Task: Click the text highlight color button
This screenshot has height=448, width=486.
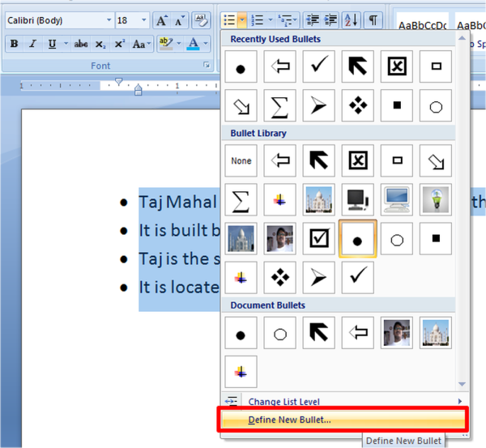Action: point(165,45)
